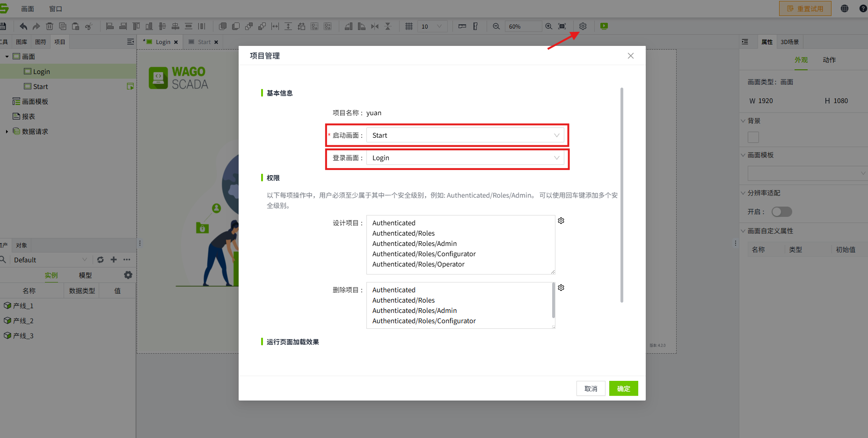Click the zoom out magnifier icon

(x=496, y=26)
